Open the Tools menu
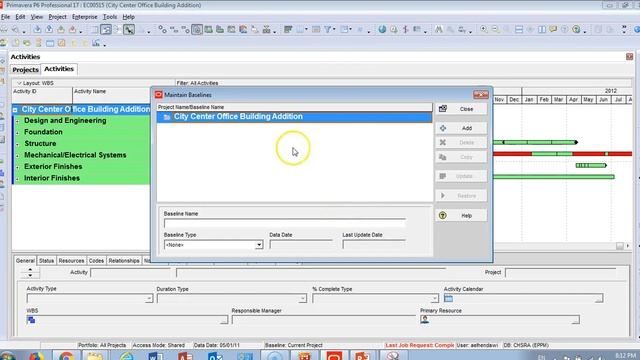The height and width of the screenshot is (360, 640). click(x=110, y=17)
